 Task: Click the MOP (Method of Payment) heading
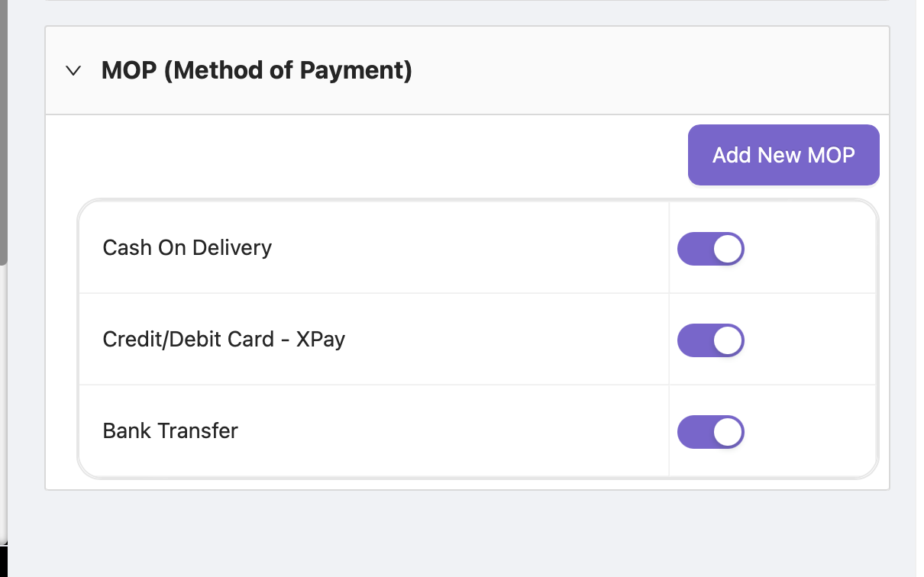[257, 71]
